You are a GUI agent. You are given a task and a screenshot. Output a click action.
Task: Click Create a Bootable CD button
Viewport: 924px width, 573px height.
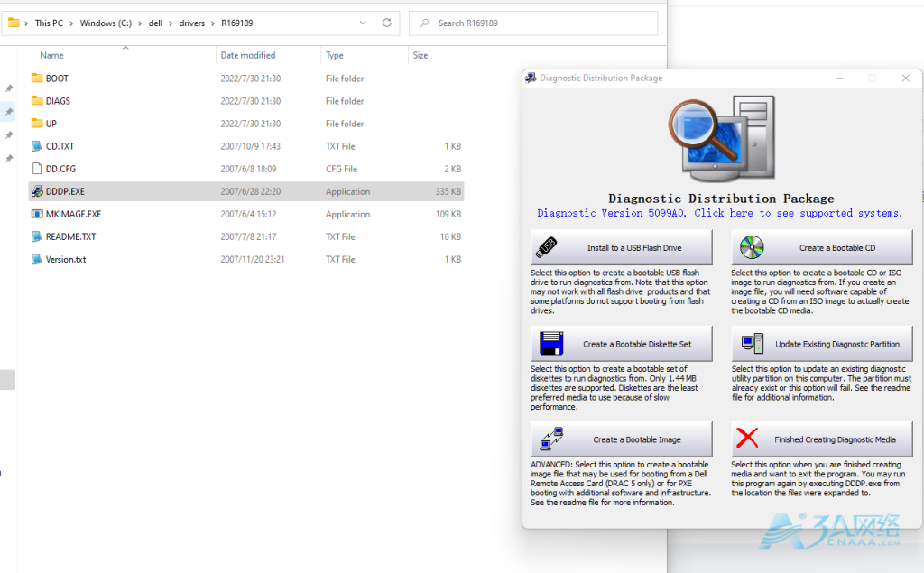(x=822, y=247)
